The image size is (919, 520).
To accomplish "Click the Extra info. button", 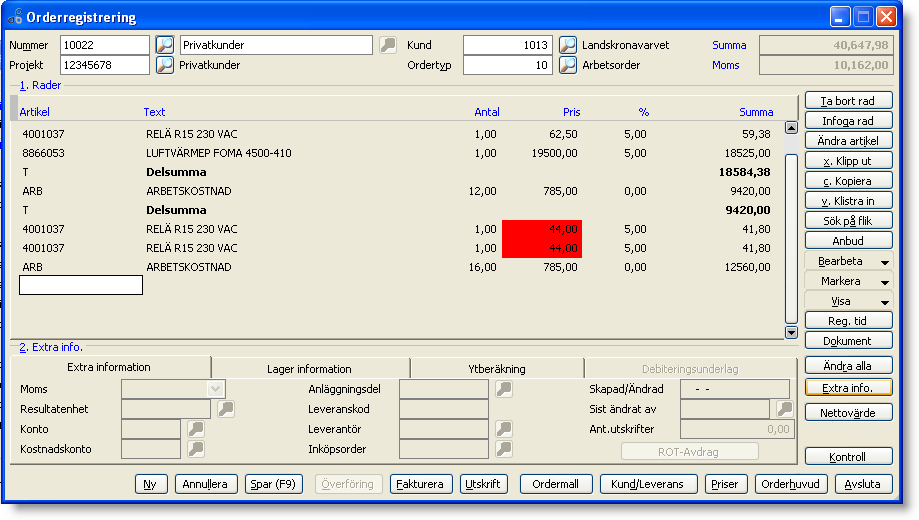I will pyautogui.click(x=849, y=388).
